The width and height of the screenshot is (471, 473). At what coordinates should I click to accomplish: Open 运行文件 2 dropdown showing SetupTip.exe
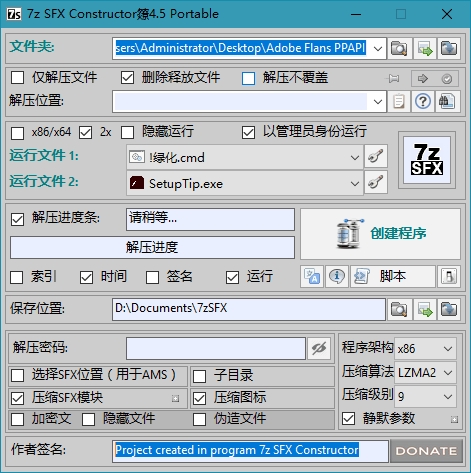[x=245, y=183]
